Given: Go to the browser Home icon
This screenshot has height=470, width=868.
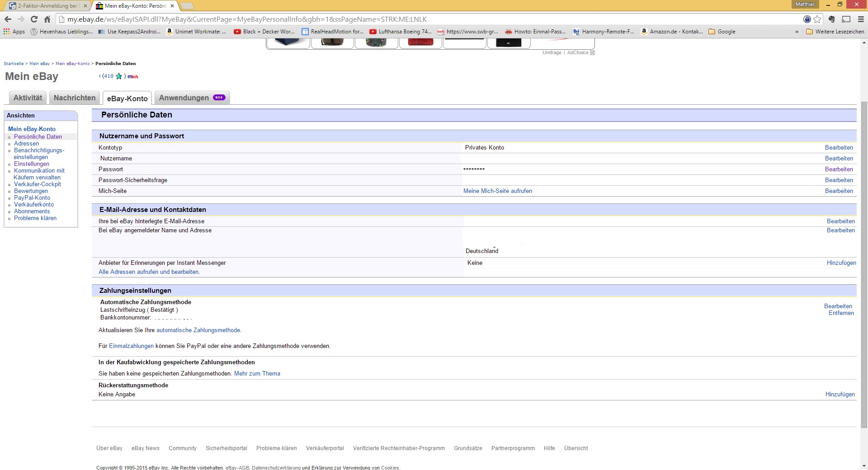Looking at the screenshot, I should (x=47, y=19).
